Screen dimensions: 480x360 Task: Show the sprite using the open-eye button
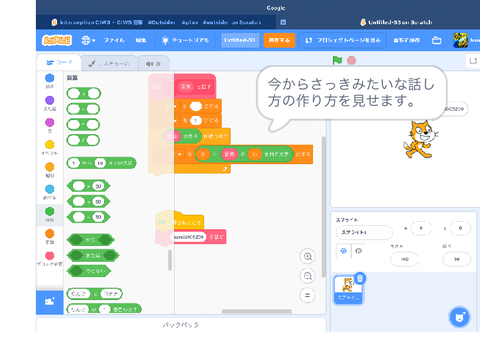click(x=343, y=251)
